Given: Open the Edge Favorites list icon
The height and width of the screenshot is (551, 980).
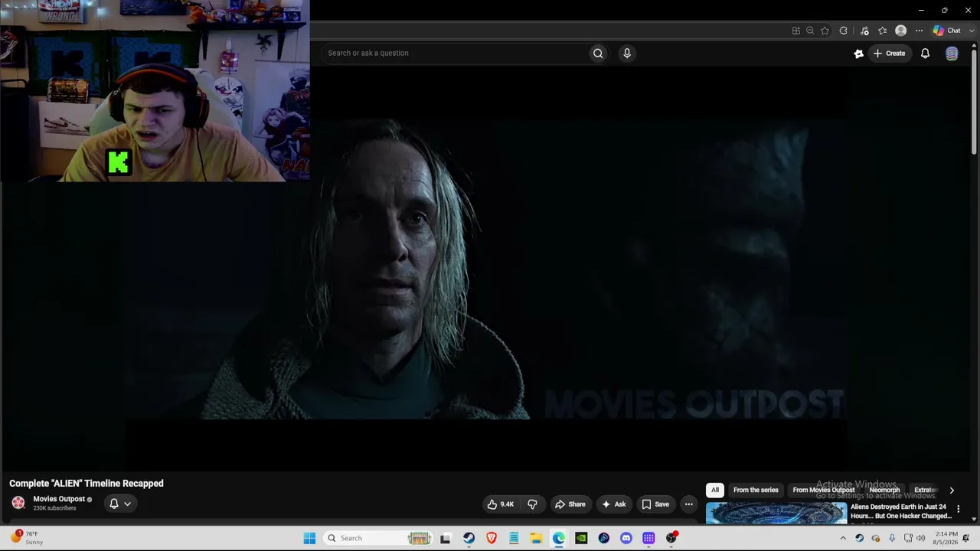Looking at the screenshot, I should pyautogui.click(x=883, y=31).
